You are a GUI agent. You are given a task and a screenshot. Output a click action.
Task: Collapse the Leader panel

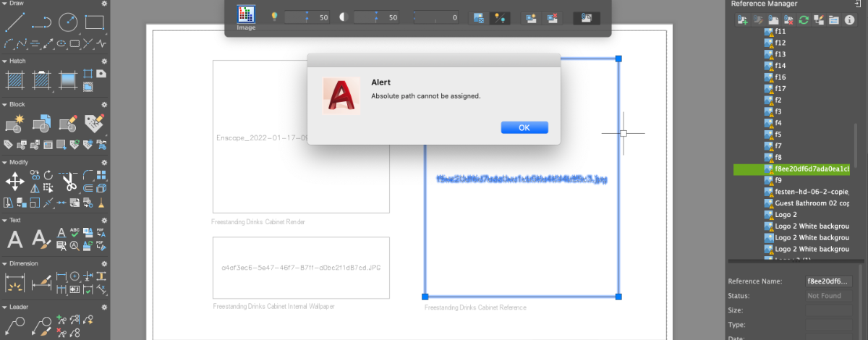pyautogui.click(x=4, y=307)
